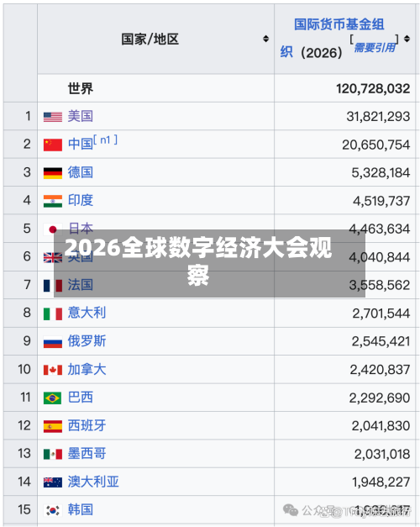Click the Russia flag icon
Image resolution: width=420 pixels, height=527 pixels.
53,342
